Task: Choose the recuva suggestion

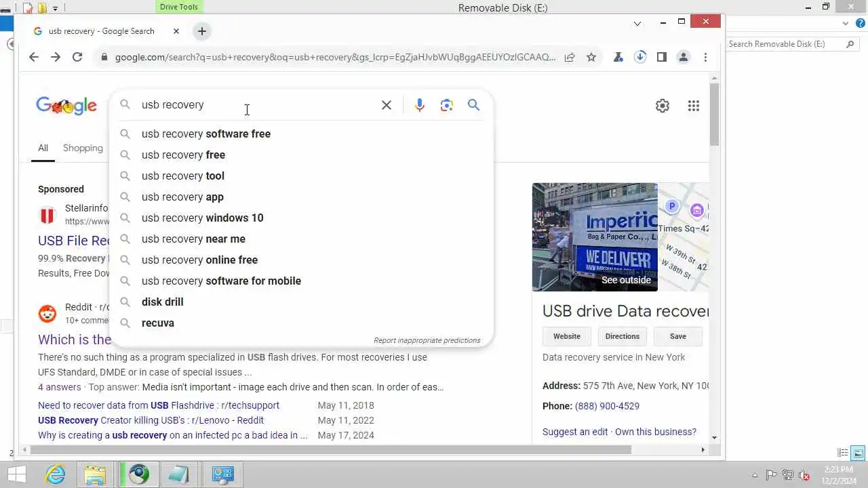Action: coord(302,323)
